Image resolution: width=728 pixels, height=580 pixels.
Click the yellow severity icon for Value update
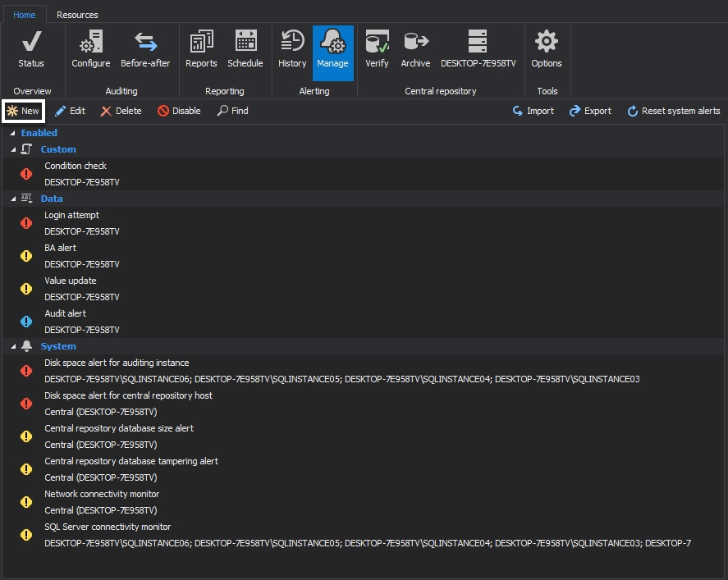click(26, 289)
